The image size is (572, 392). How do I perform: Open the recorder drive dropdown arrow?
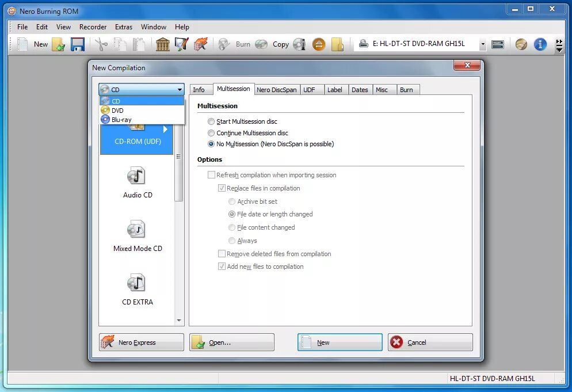(x=483, y=44)
